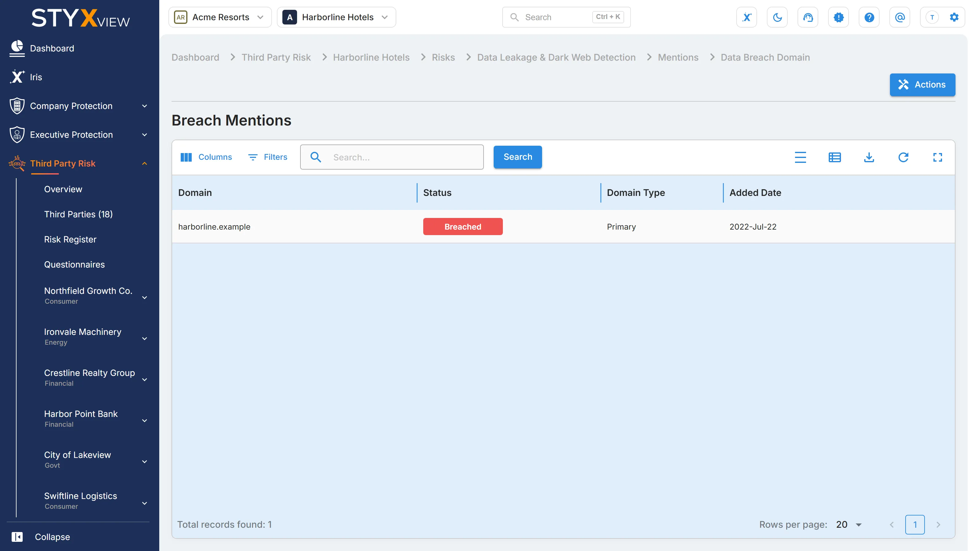This screenshot has height=551, width=980.
Task: Go to Dashboard in sidebar
Action: pyautogui.click(x=52, y=48)
